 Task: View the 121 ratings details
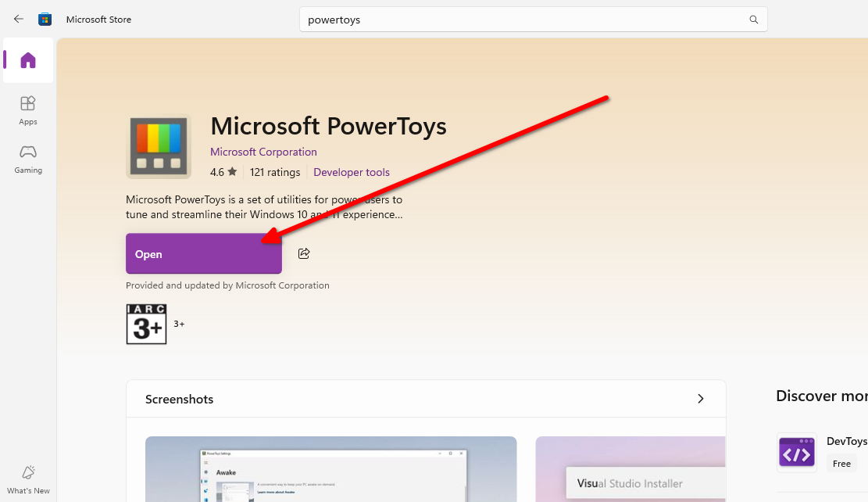click(275, 172)
